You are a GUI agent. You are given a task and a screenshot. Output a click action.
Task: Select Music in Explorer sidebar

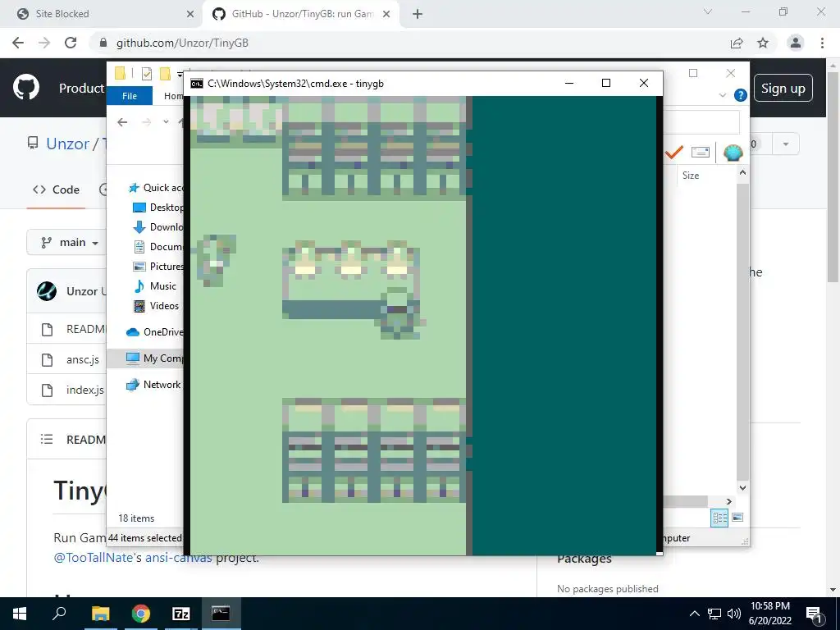[x=154, y=286]
